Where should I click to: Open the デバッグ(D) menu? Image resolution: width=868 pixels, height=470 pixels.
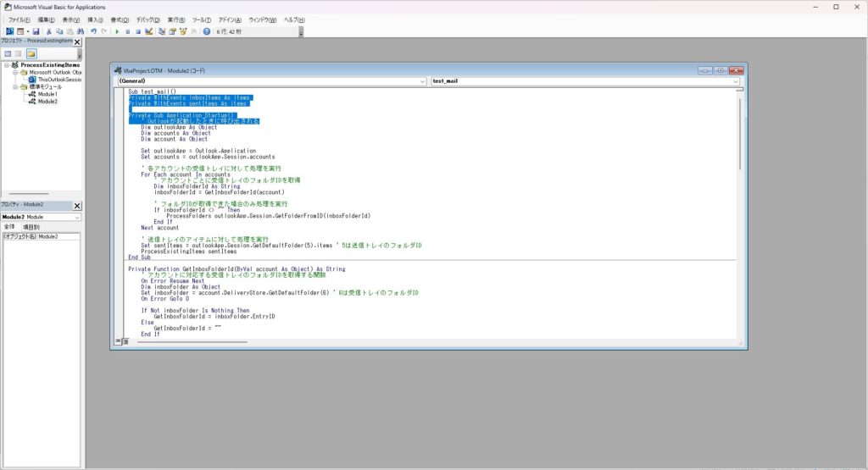tap(147, 19)
